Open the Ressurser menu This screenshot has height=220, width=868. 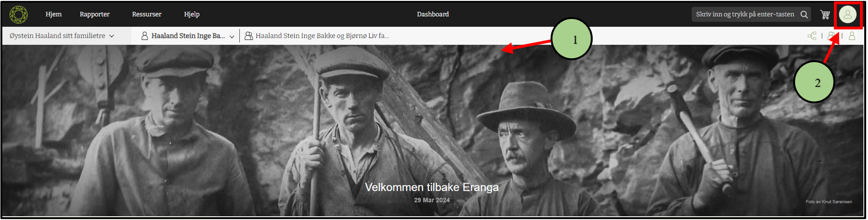coord(147,14)
